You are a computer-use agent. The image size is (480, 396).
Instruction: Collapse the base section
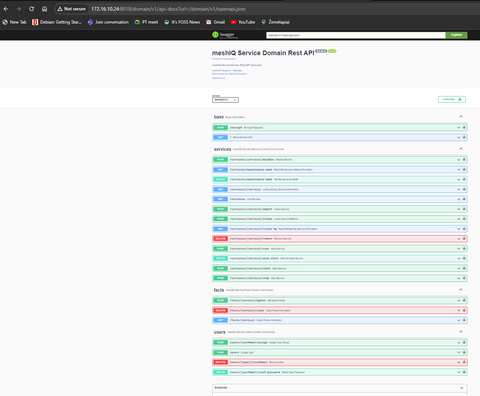click(461, 117)
